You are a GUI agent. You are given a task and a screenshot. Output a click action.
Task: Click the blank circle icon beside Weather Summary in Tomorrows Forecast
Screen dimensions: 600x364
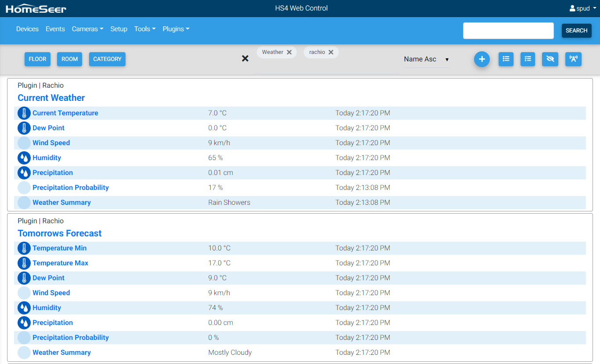[x=24, y=353]
